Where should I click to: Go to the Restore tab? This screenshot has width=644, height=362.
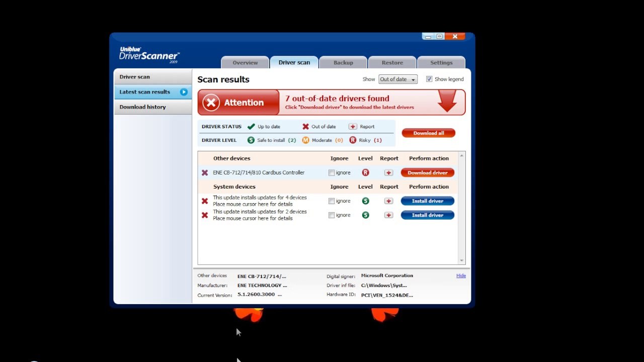(392, 62)
